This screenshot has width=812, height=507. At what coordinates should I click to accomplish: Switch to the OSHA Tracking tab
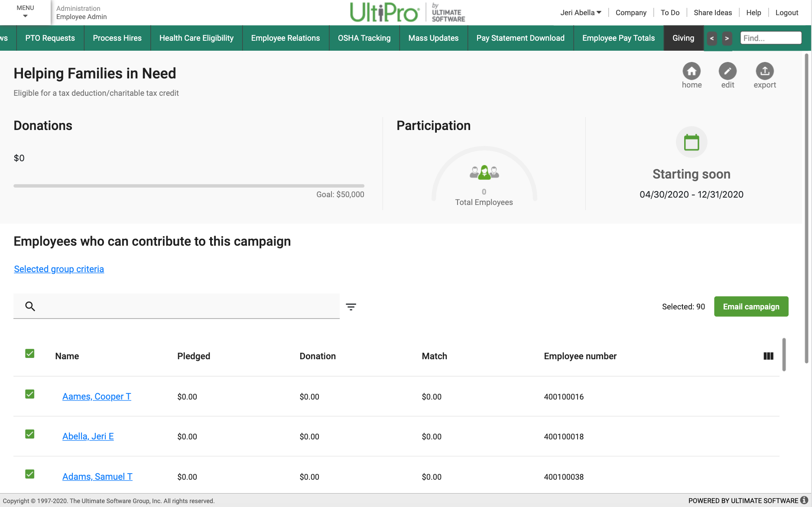364,38
